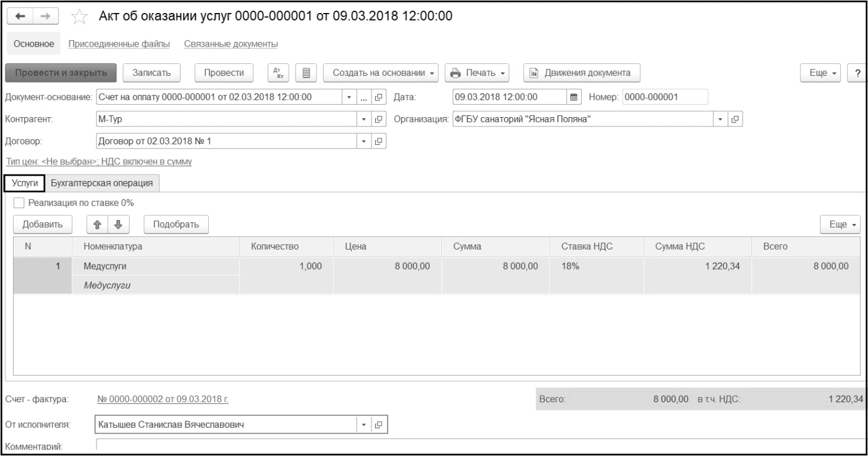This screenshot has width=868, height=456.
Task: Click Провести и закрыть button
Action: tap(62, 73)
